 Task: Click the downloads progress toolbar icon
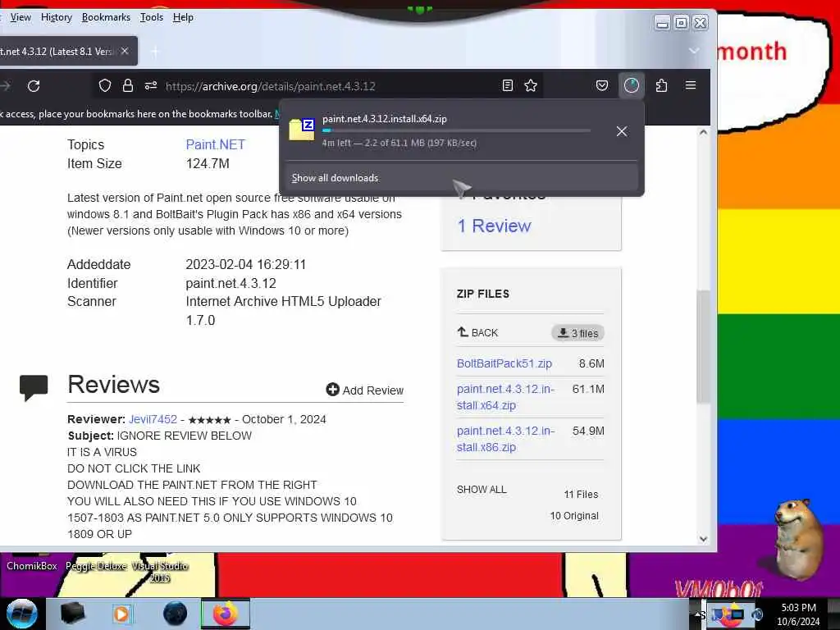click(631, 85)
